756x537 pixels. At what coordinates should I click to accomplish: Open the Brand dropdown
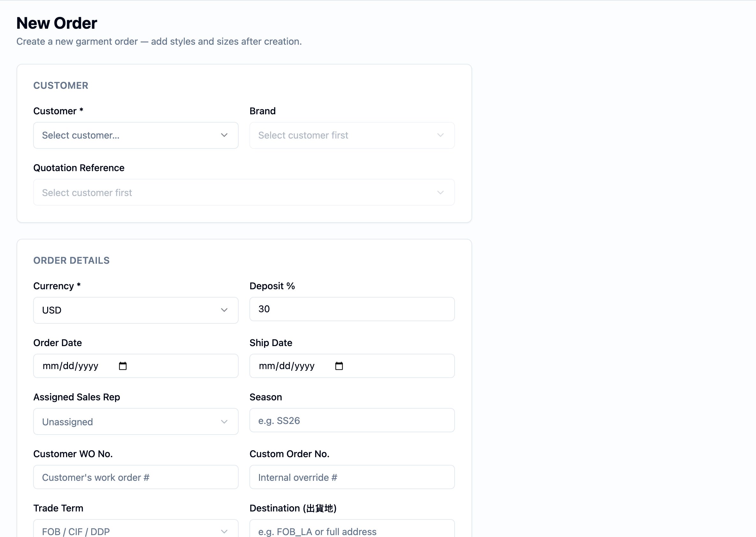(352, 135)
